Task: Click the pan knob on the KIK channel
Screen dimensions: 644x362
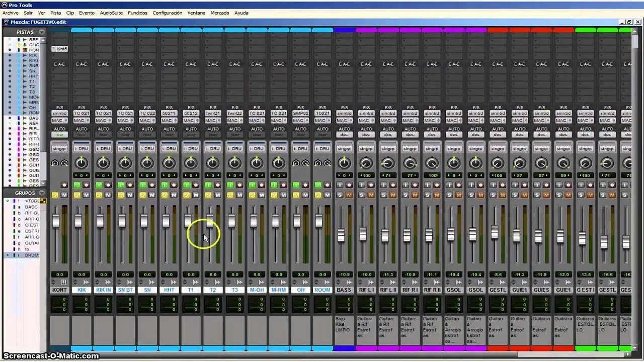Action: pos(82,163)
